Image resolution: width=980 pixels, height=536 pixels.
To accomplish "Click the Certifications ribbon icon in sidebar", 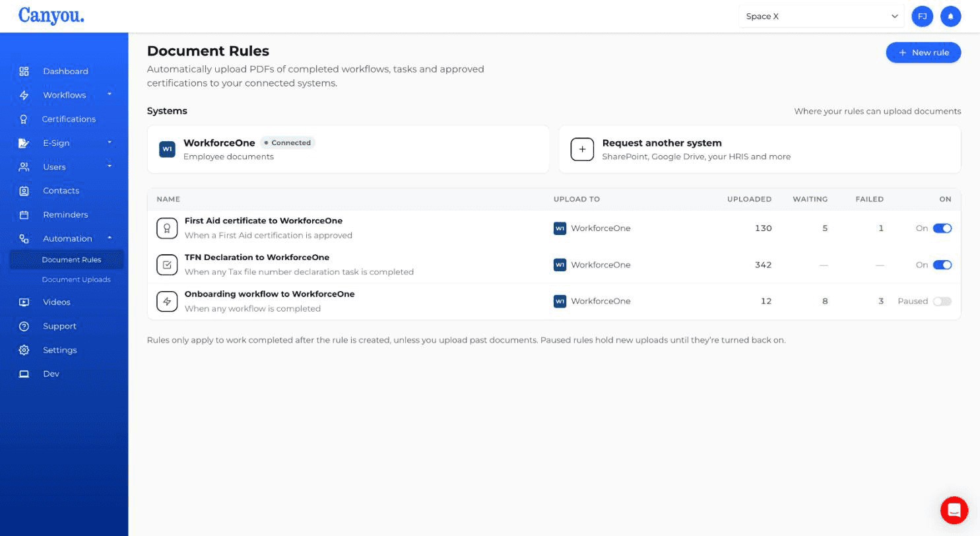I will point(24,119).
